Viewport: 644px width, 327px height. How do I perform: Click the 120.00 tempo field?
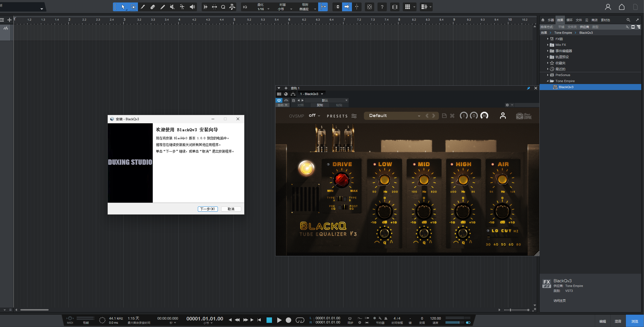coord(435,318)
